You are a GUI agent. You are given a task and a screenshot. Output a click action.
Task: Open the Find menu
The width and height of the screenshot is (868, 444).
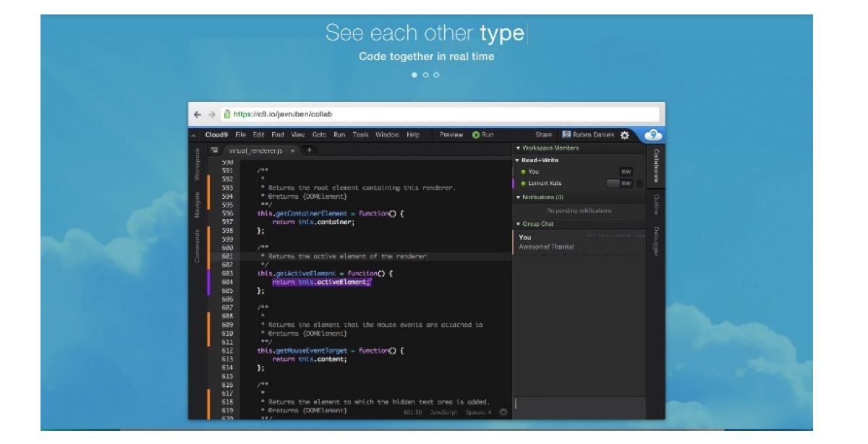tap(278, 135)
